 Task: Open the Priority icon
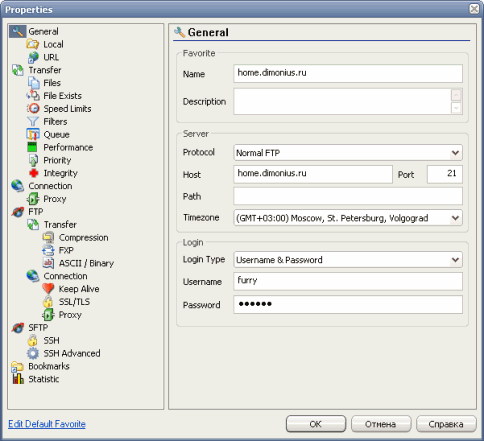(x=33, y=160)
